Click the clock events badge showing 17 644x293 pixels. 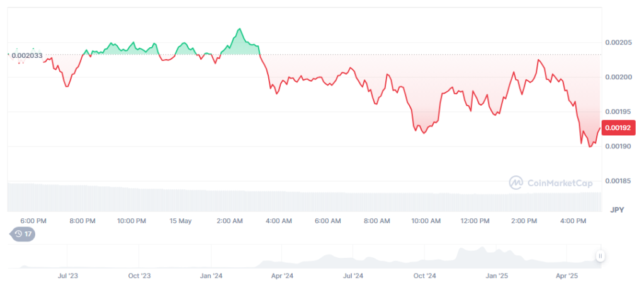23,234
